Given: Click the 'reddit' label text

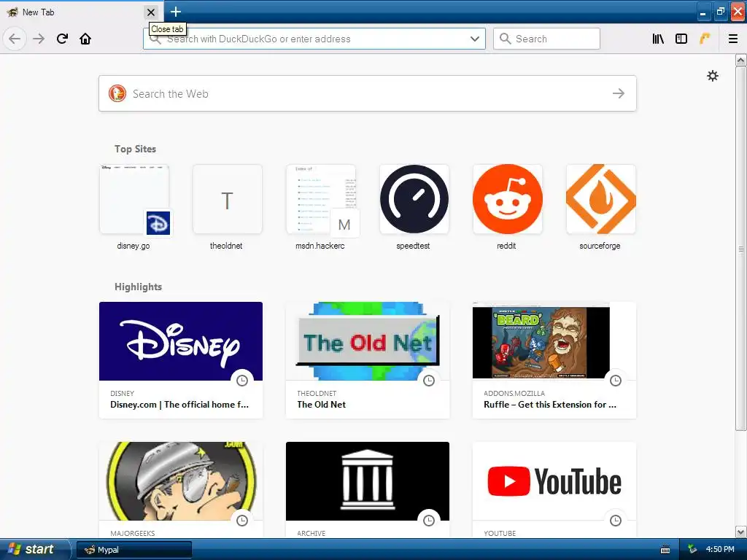Looking at the screenshot, I should coord(506,246).
